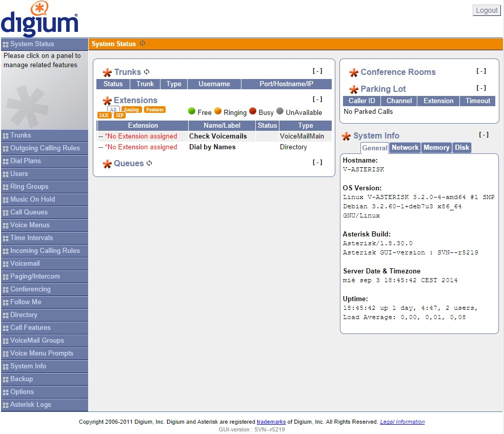Open Voice Menus in sidebar
This screenshot has width=504, height=434.
(45, 225)
